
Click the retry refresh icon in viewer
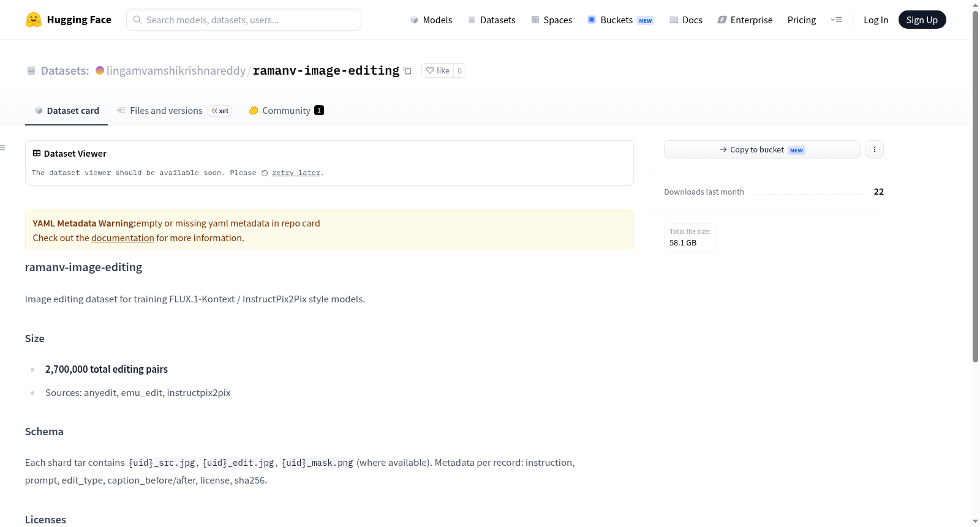click(265, 173)
